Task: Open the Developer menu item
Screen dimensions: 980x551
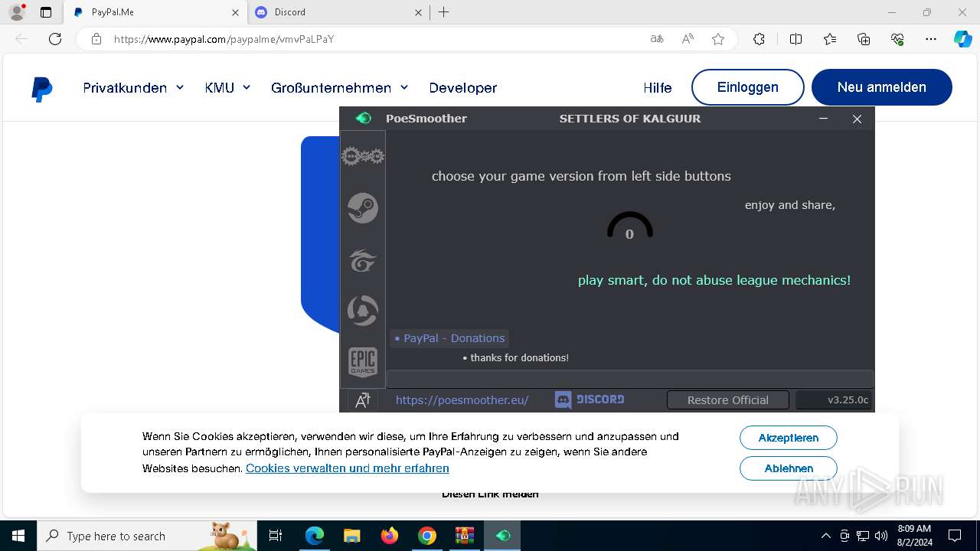Action: (463, 88)
